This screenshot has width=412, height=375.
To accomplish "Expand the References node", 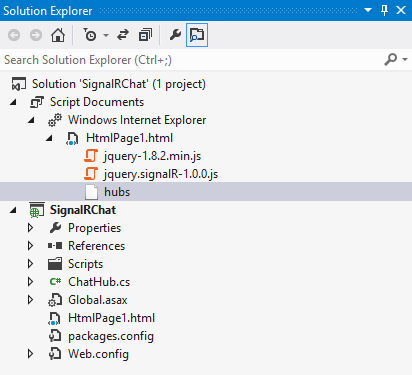I will tap(30, 246).
